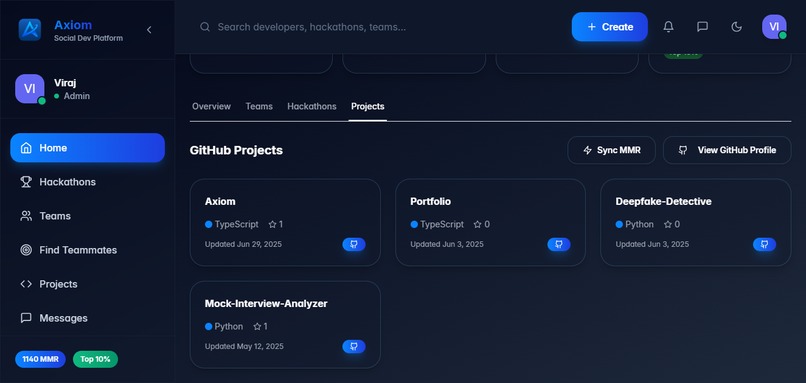The width and height of the screenshot is (806, 383).
Task: Select the Projects tab
Action: (368, 106)
